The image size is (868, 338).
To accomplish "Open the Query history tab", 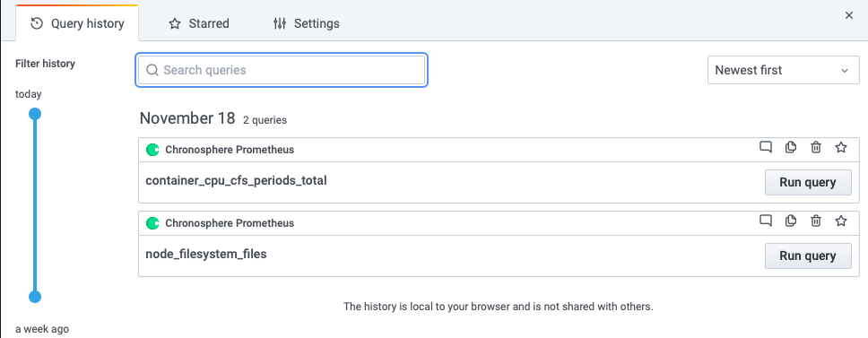I will tap(77, 23).
